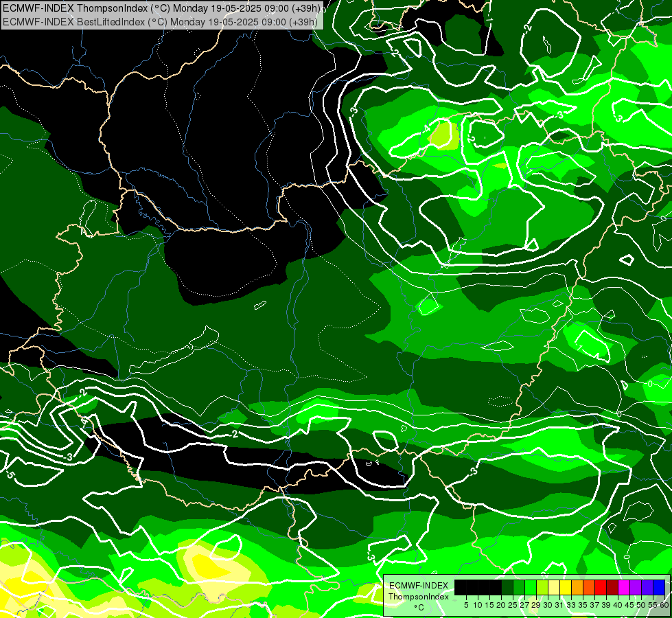Click the legend tick value 15

(x=489, y=605)
